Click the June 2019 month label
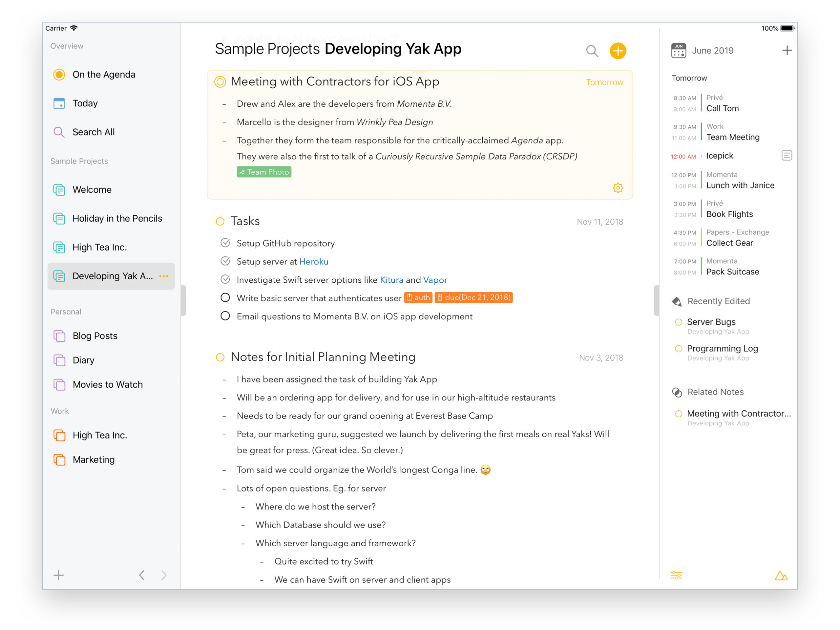 712,51
